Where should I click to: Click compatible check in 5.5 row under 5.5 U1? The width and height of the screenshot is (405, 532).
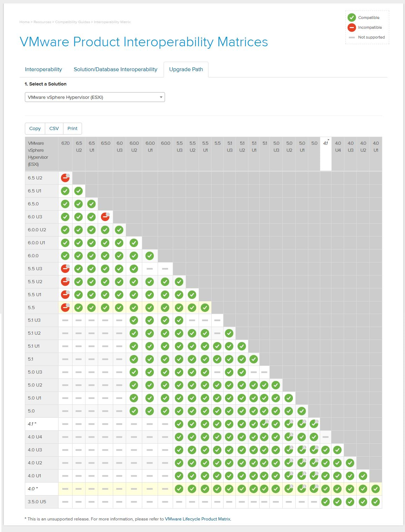[x=205, y=308]
